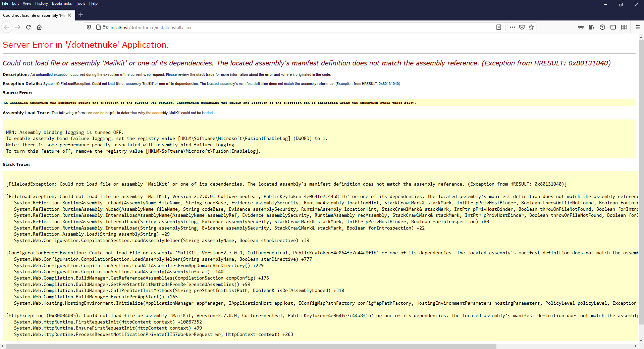644x349 pixels.
Task: Click 'An unhandled exception was generated' source error text
Action: [210, 103]
